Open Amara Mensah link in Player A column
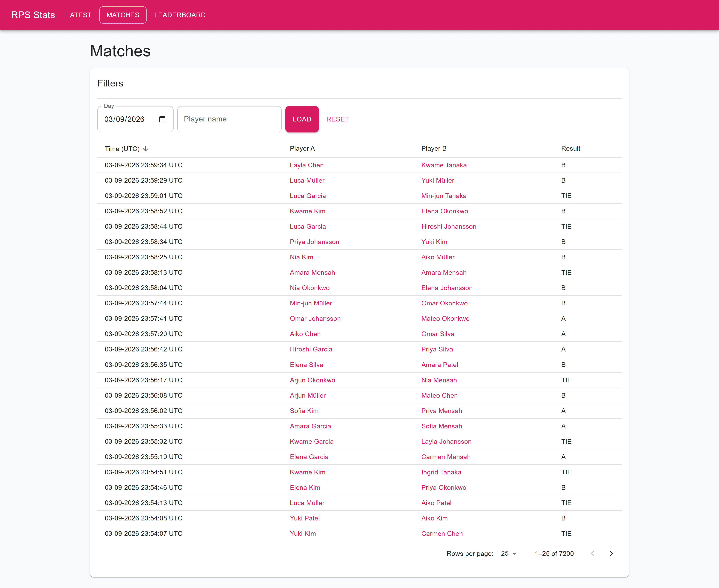This screenshot has width=719, height=588. click(312, 273)
